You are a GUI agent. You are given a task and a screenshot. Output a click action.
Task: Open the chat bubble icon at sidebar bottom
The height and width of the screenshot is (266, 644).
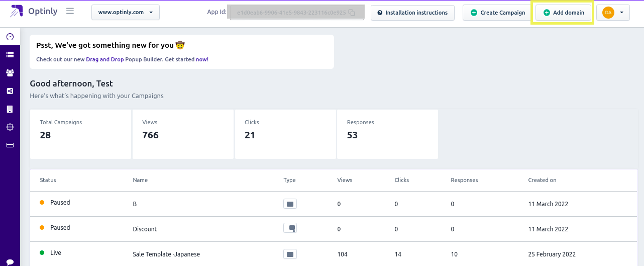coord(10,262)
